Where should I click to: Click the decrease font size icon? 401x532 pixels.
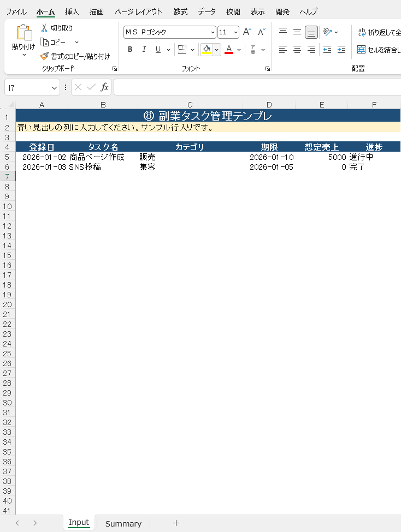tap(262, 32)
